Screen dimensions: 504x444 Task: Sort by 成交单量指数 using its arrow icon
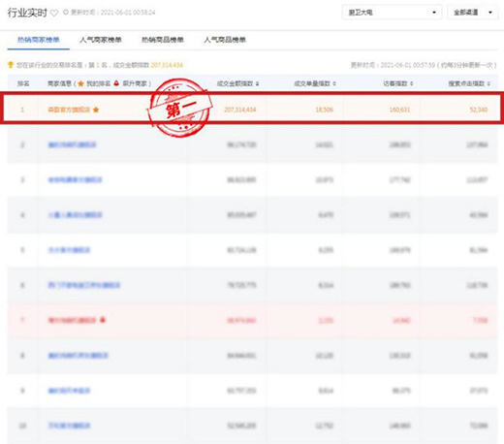tap(334, 83)
